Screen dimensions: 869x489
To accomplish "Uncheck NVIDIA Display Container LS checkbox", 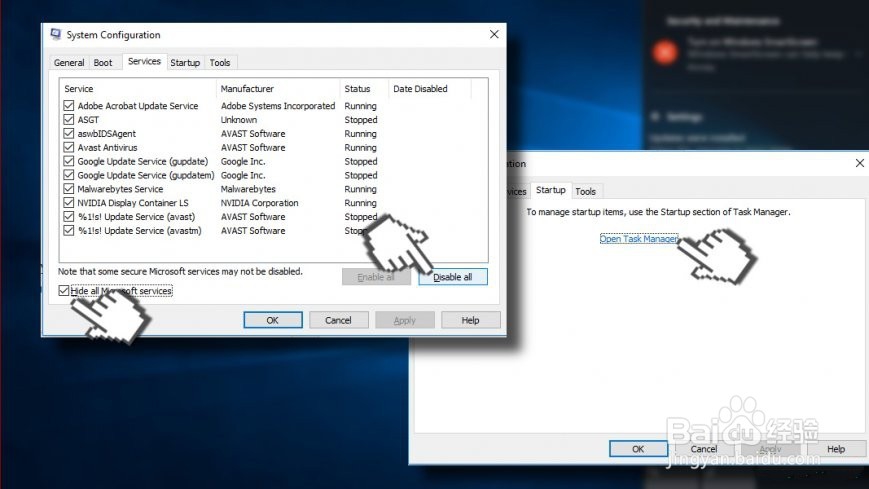I will (69, 202).
